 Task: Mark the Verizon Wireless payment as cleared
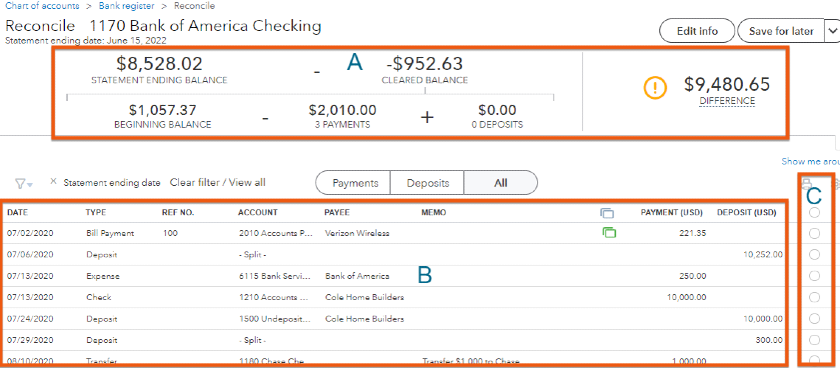814,234
